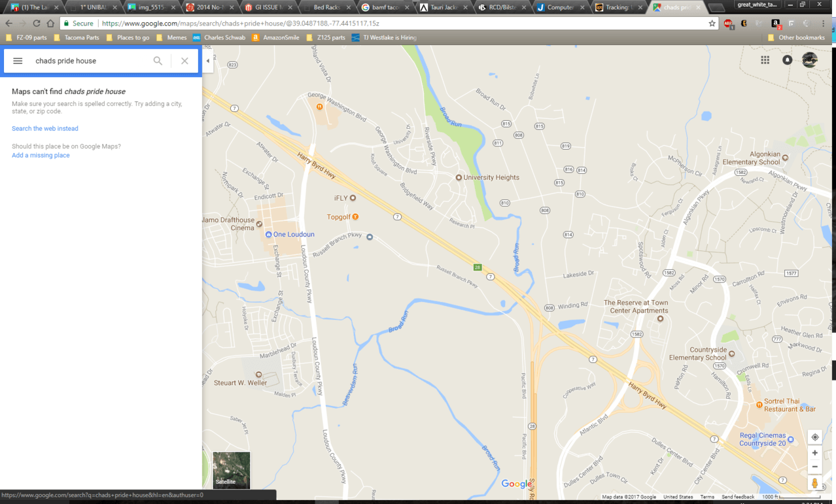Open the Amazon extension icon

[x=775, y=24]
